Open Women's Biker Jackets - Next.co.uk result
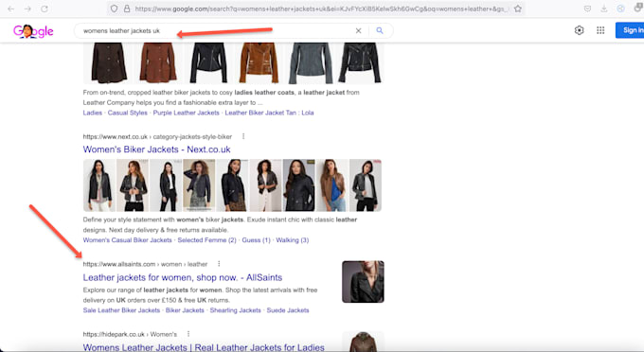Viewport: 644px width, 352px height. pyautogui.click(x=156, y=150)
